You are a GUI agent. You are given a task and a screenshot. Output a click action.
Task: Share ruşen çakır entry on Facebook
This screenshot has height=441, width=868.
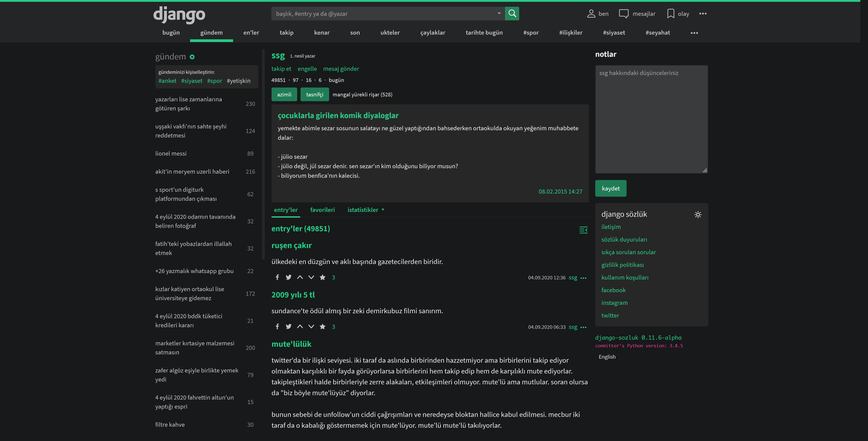coord(277,277)
